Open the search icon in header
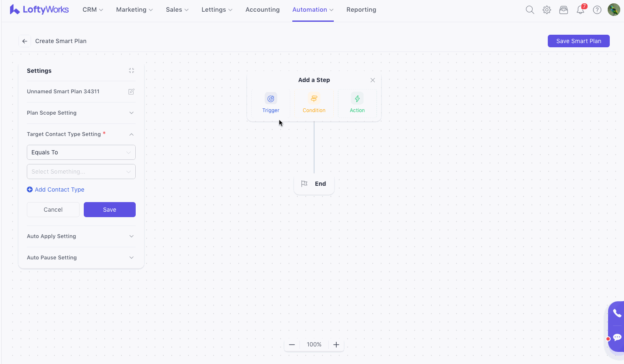 coord(530,10)
